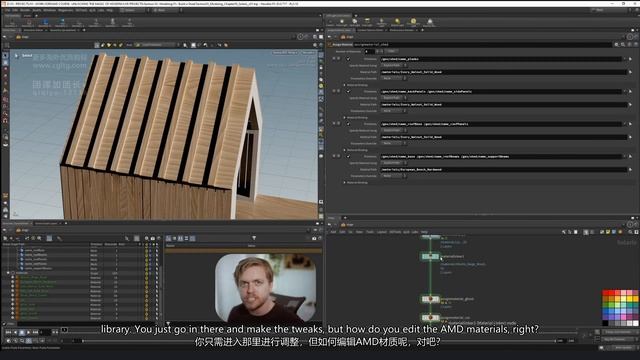Open the Windows menu in main menu bar

tap(49, 10)
